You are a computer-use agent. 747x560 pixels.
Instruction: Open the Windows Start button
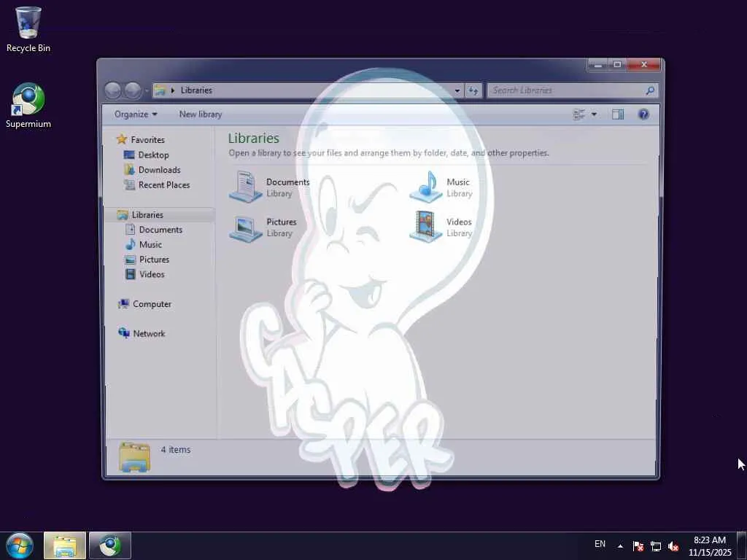click(20, 545)
